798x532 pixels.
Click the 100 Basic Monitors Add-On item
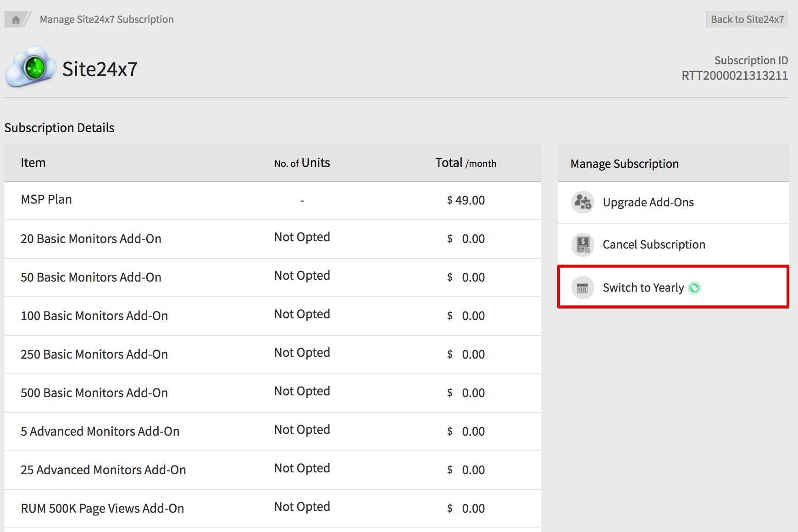click(94, 316)
